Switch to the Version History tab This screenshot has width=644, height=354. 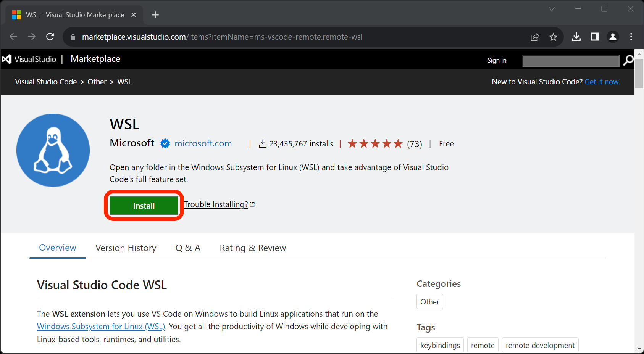pos(126,248)
